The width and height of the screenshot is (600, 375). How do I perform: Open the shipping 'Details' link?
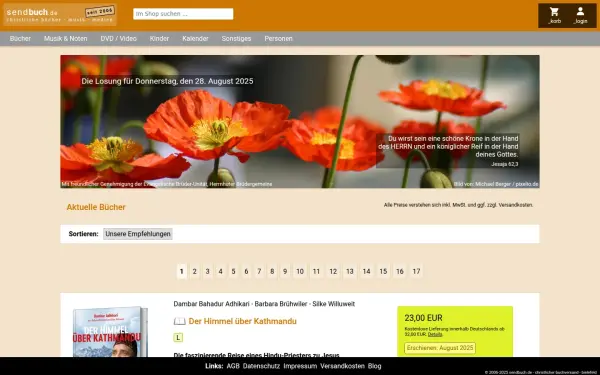[x=435, y=334]
